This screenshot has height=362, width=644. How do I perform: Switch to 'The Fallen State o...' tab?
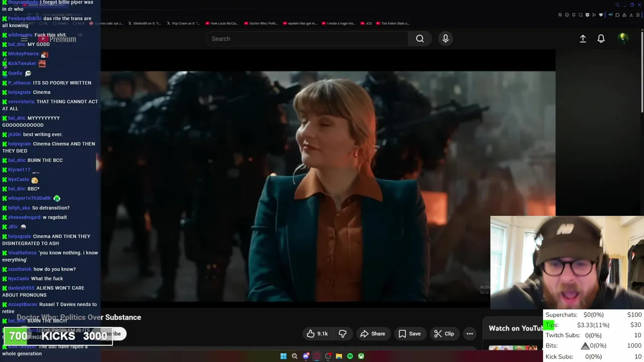(x=393, y=23)
